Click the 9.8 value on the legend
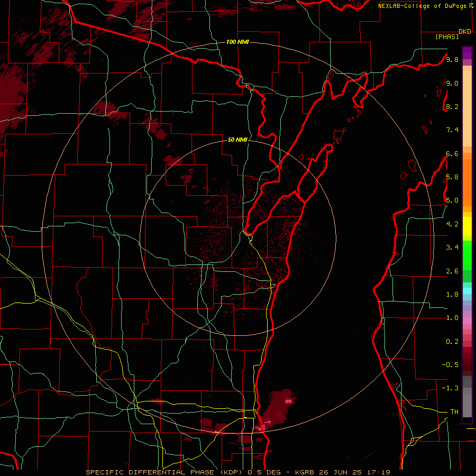Viewport: 476px width, 476px height. tap(452, 59)
